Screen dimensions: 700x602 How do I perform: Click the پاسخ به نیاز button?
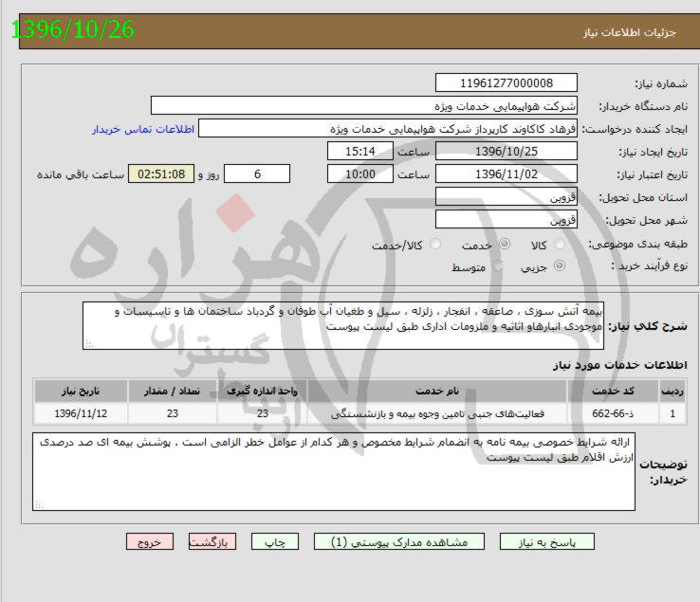click(547, 541)
